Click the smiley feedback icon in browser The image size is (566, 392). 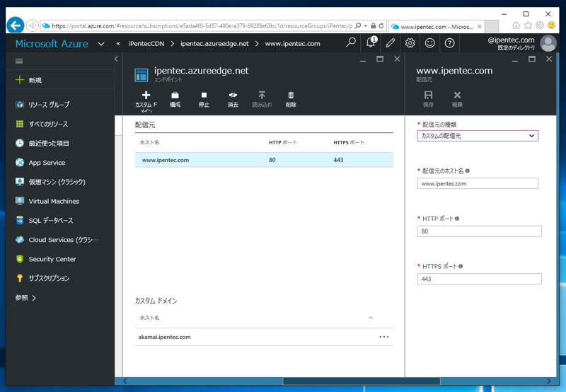[x=552, y=25]
